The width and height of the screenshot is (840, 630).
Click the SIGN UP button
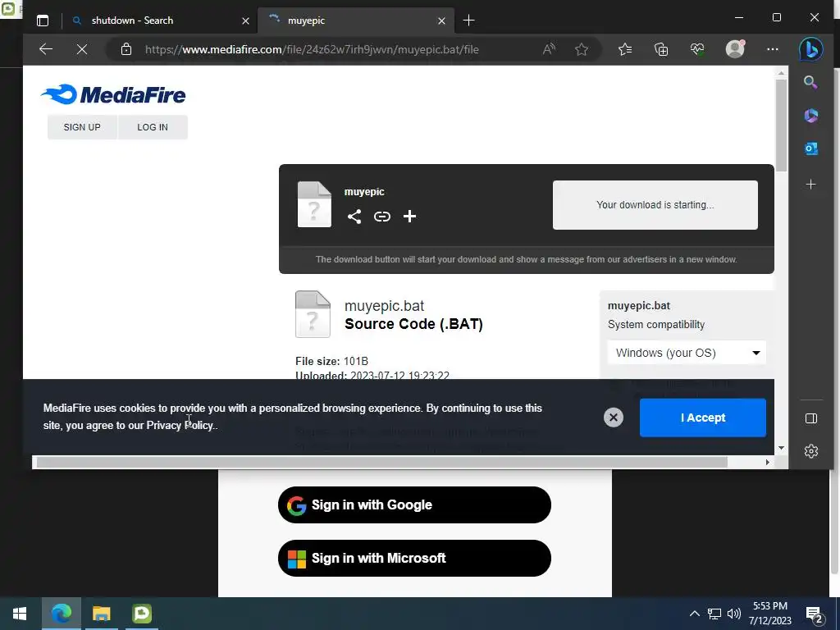82,127
